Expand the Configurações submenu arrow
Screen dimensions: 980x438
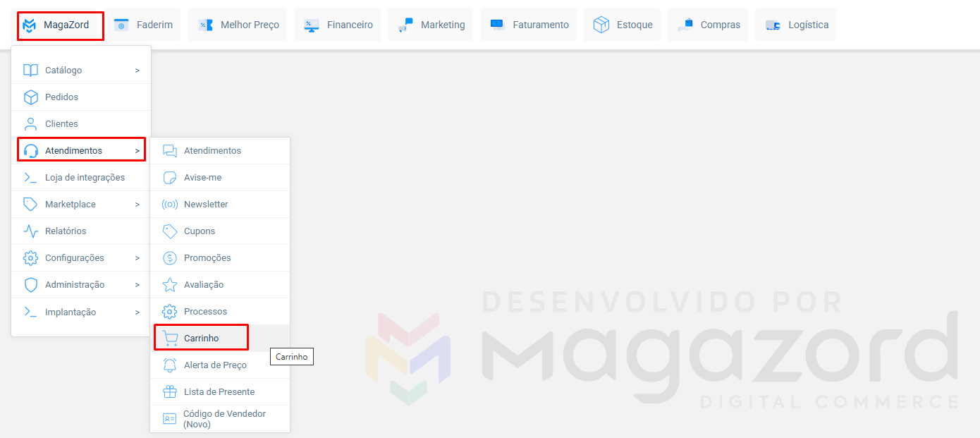137,258
